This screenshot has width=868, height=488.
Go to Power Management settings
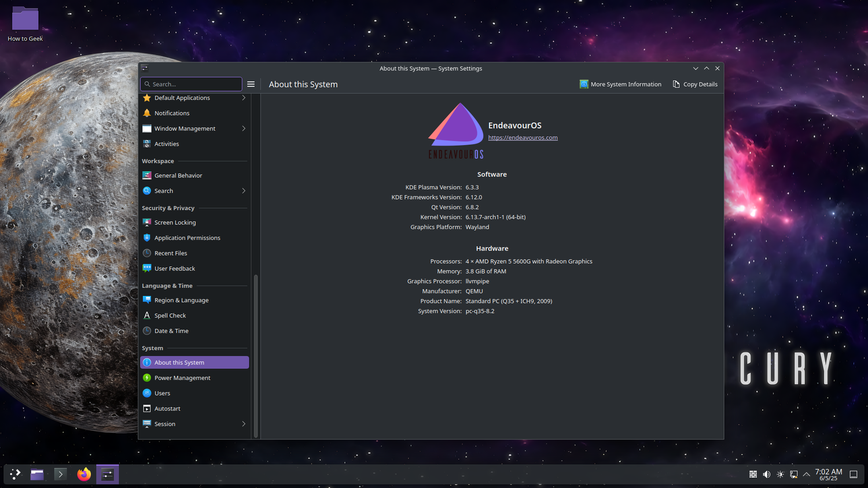[x=194, y=378]
